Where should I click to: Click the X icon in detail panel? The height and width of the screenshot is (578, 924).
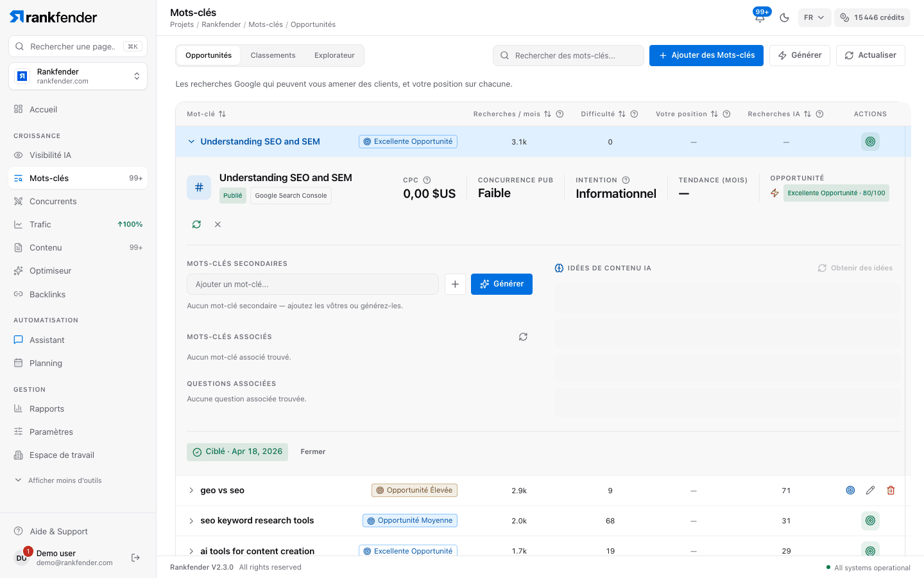pyautogui.click(x=218, y=224)
